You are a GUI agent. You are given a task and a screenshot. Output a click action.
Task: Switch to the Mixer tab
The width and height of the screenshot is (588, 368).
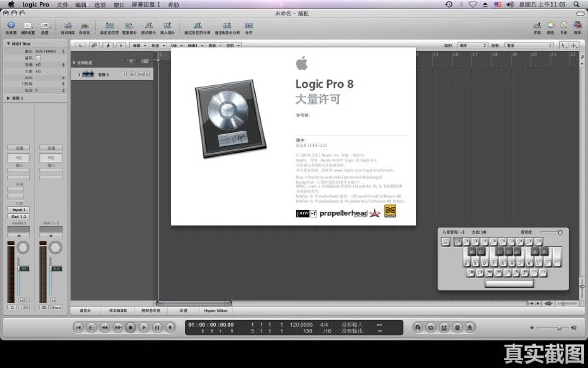[85, 311]
